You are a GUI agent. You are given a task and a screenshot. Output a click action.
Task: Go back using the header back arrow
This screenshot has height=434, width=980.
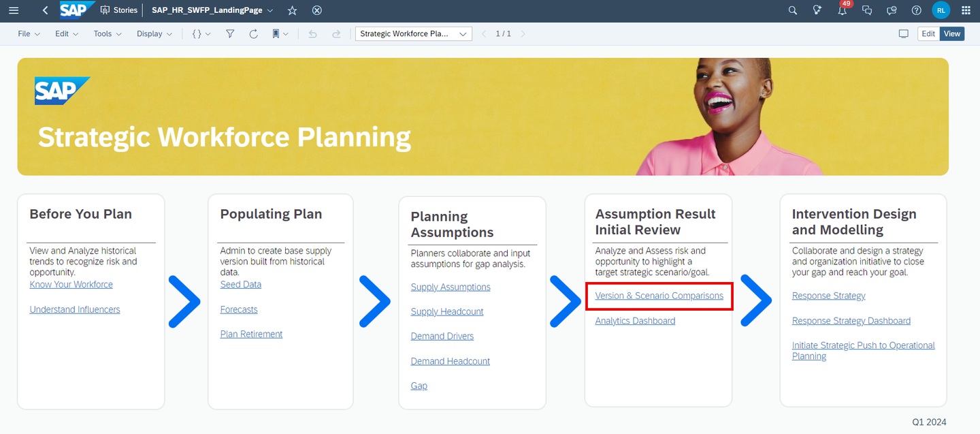tap(45, 10)
